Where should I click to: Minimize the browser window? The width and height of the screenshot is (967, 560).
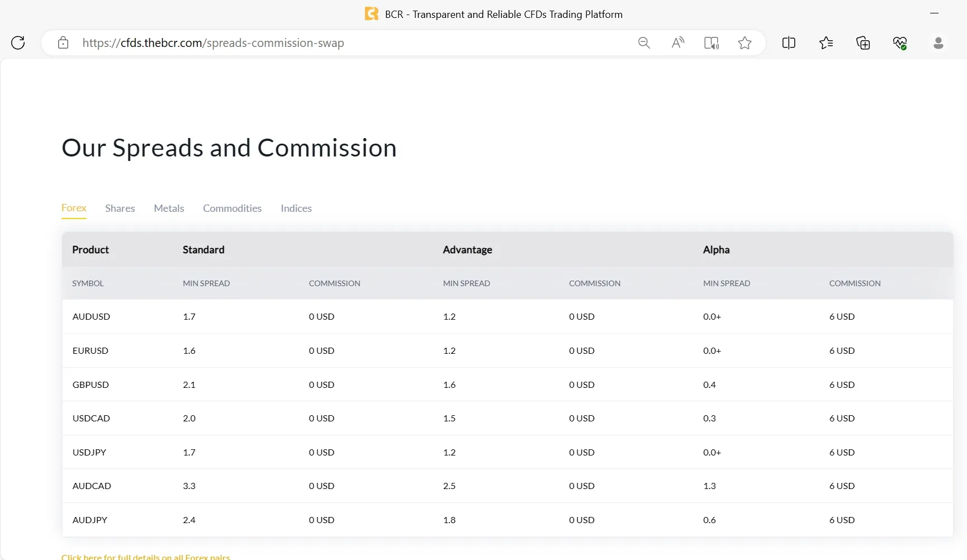tap(934, 13)
